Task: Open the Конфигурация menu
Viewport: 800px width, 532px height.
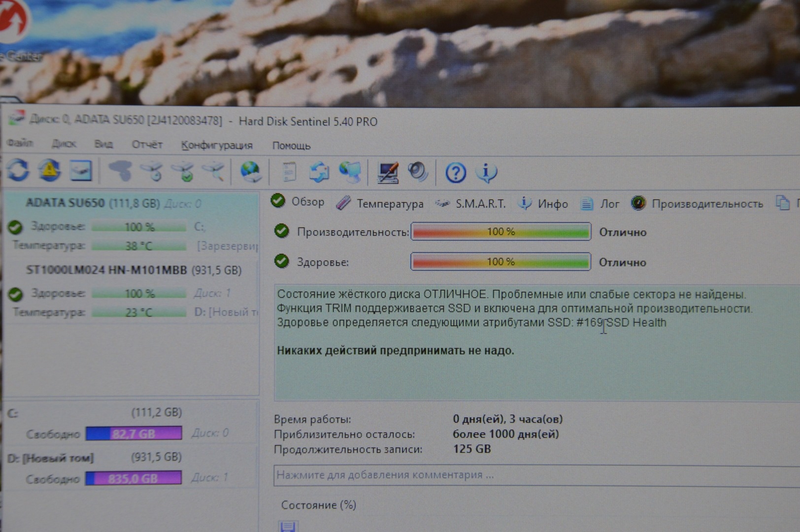Action: tap(216, 145)
